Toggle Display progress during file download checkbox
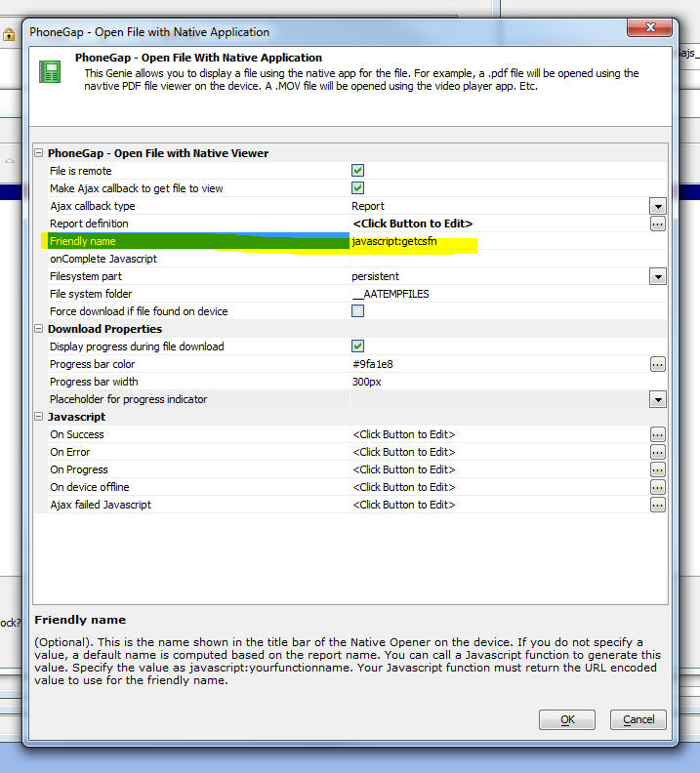The image size is (700, 773). click(x=358, y=346)
